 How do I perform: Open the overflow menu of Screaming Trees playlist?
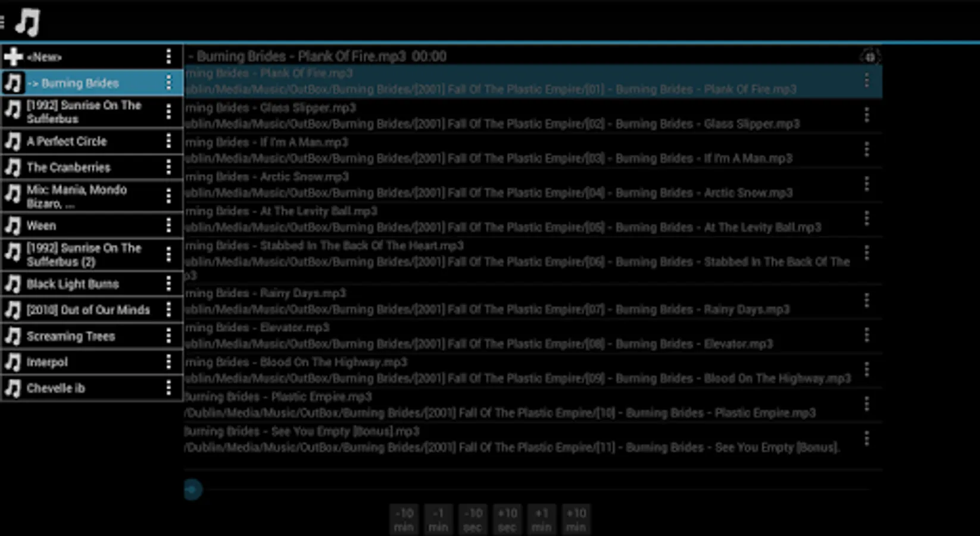point(169,336)
